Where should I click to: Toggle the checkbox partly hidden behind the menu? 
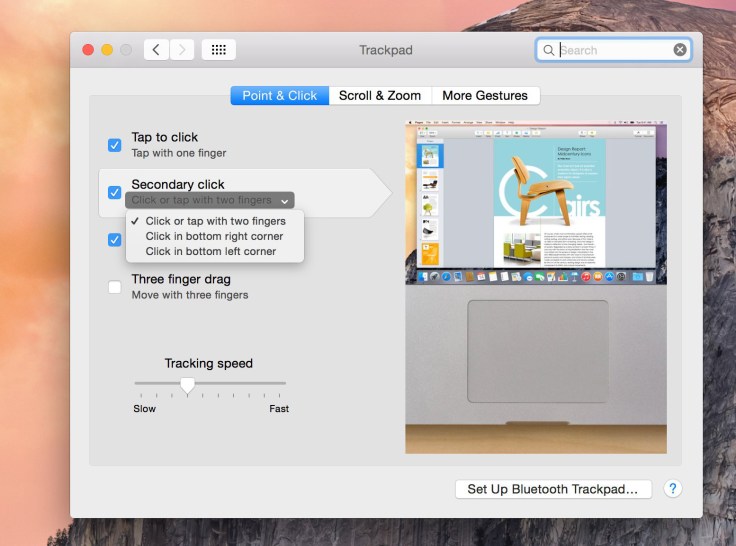(x=115, y=240)
